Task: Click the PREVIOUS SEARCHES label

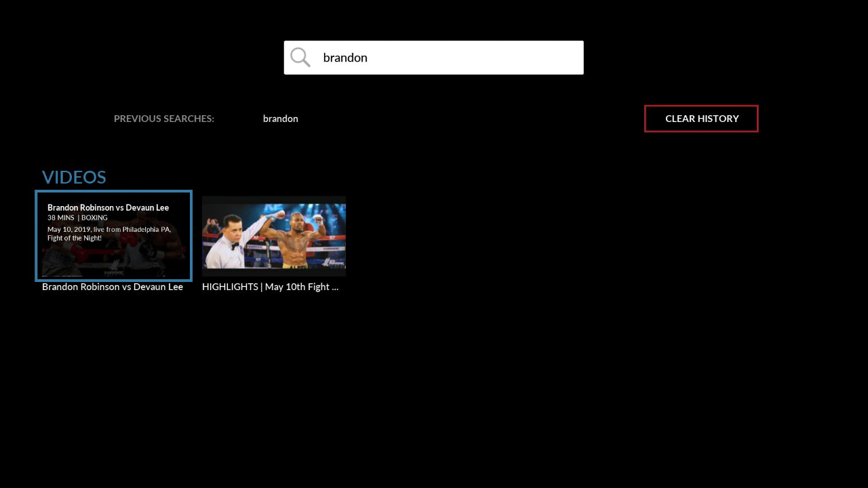Action: [164, 119]
